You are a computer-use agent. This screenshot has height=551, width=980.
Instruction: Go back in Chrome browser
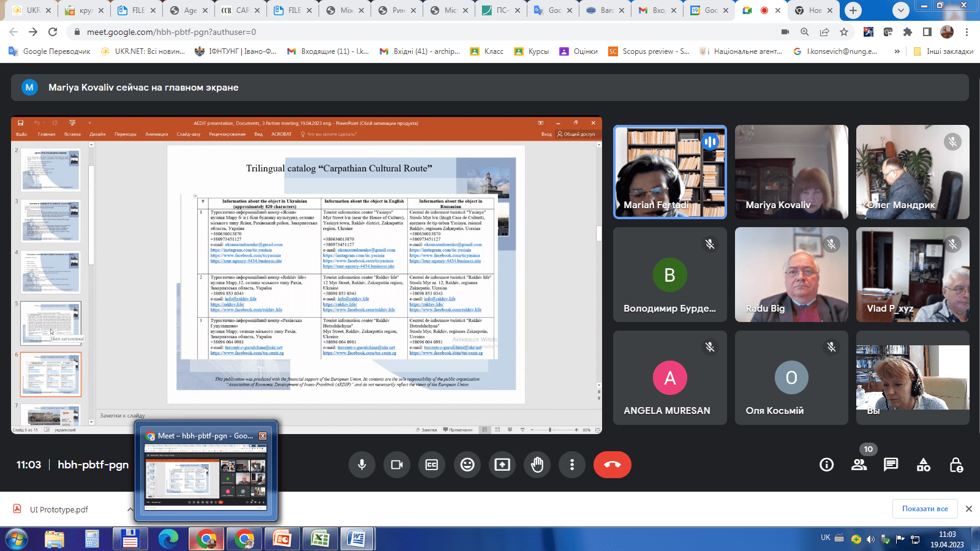point(13,32)
